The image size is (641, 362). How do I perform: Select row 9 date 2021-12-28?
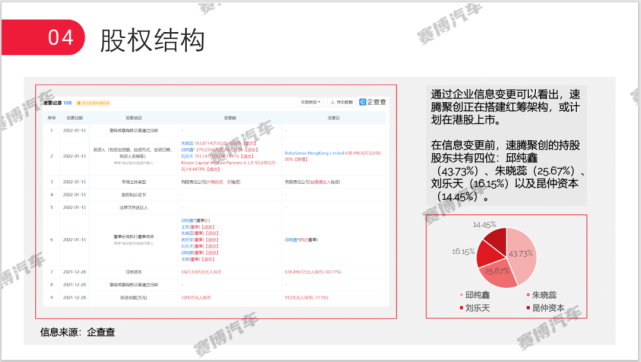[74, 297]
